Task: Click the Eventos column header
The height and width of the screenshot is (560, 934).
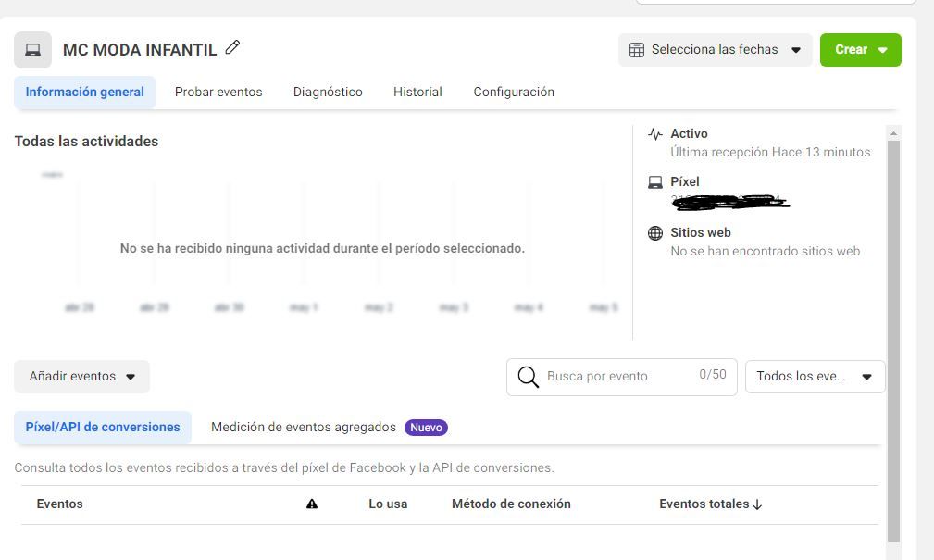Action: click(x=59, y=504)
